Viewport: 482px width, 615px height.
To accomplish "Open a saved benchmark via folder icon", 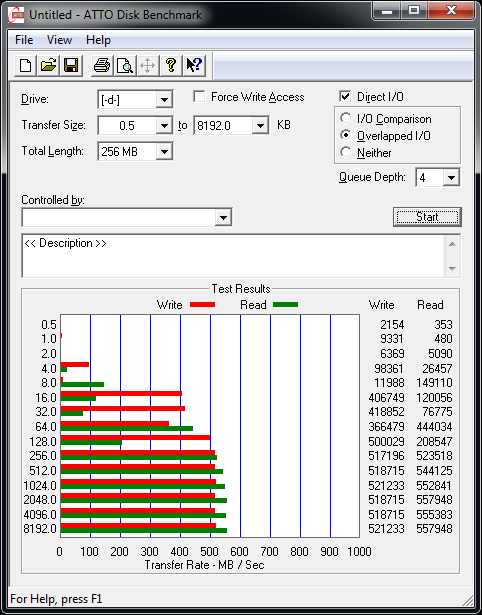I will (48, 65).
